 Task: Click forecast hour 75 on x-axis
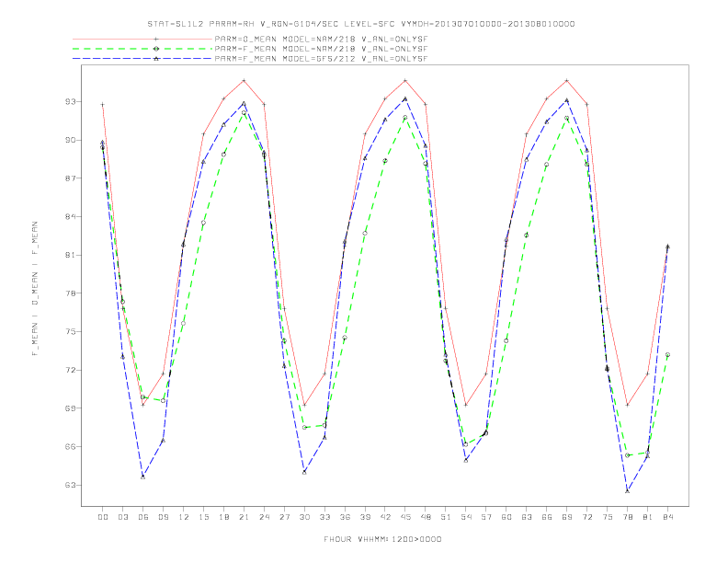(608, 517)
